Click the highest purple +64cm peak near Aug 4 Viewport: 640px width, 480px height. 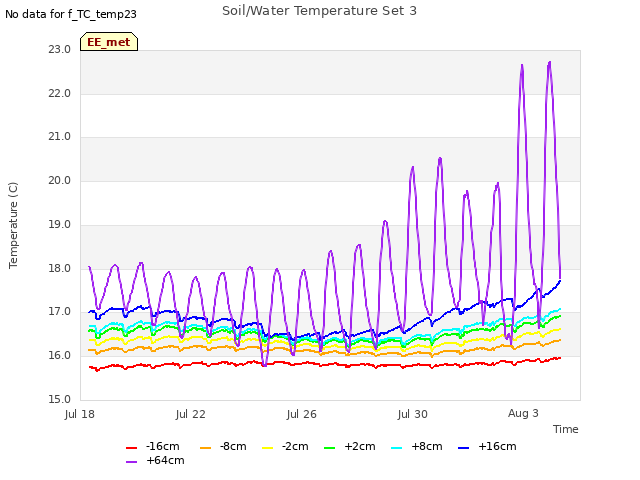[x=550, y=63]
